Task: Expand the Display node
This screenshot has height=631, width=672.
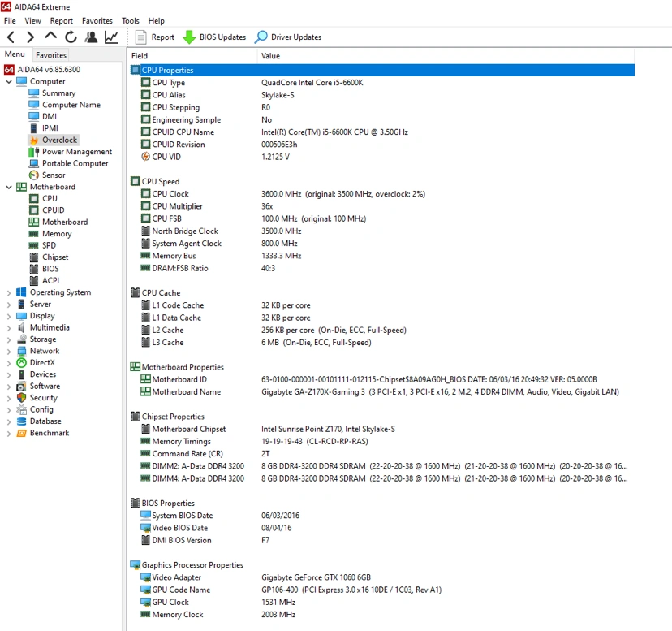Action: click(9, 316)
